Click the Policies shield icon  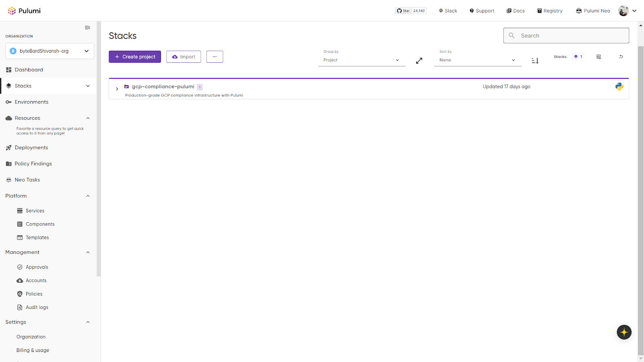20,294
